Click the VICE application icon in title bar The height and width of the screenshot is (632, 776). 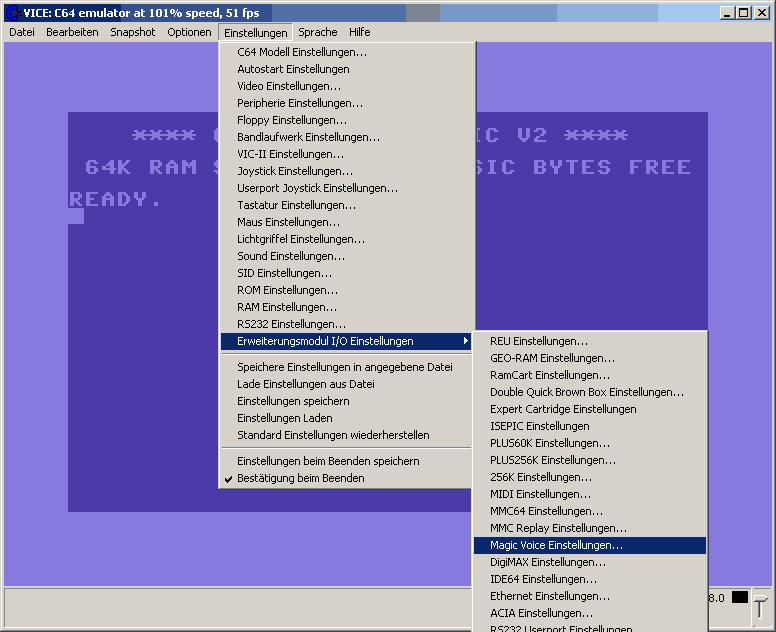click(x=13, y=12)
